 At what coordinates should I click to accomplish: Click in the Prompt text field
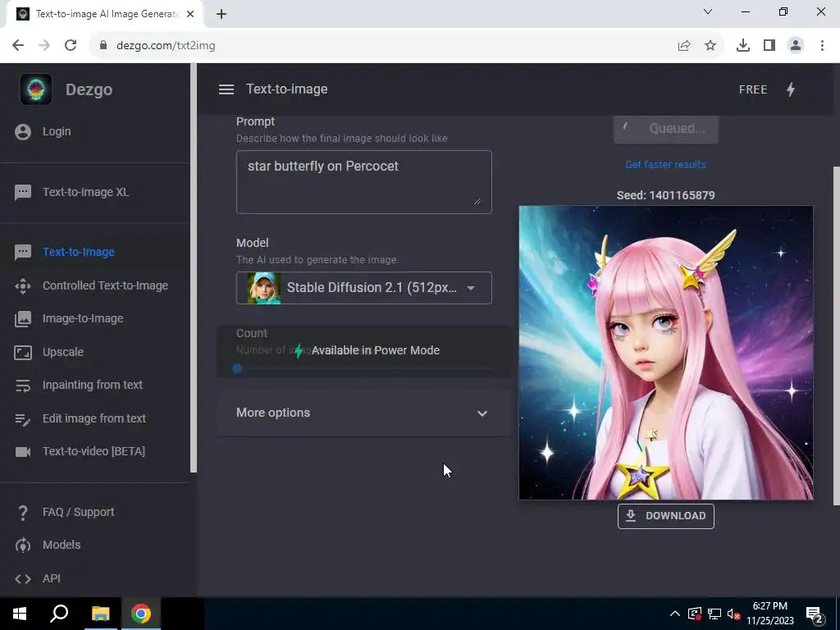[x=363, y=182]
